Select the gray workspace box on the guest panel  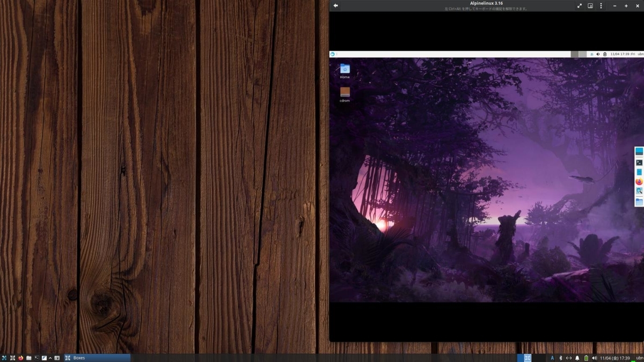point(575,54)
